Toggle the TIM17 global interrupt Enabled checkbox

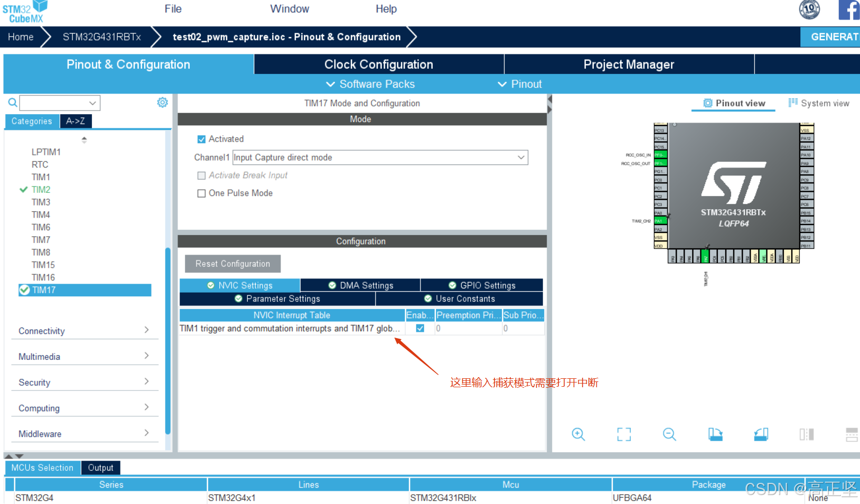420,328
